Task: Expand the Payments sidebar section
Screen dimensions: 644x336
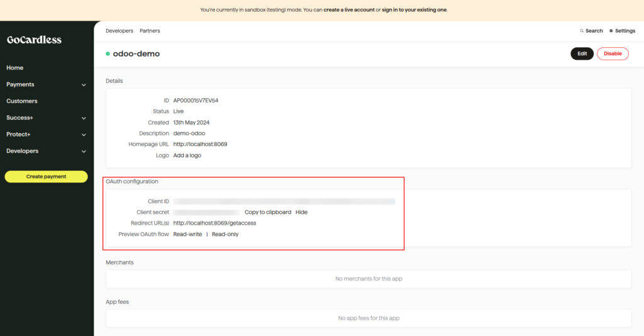Action: tap(84, 85)
